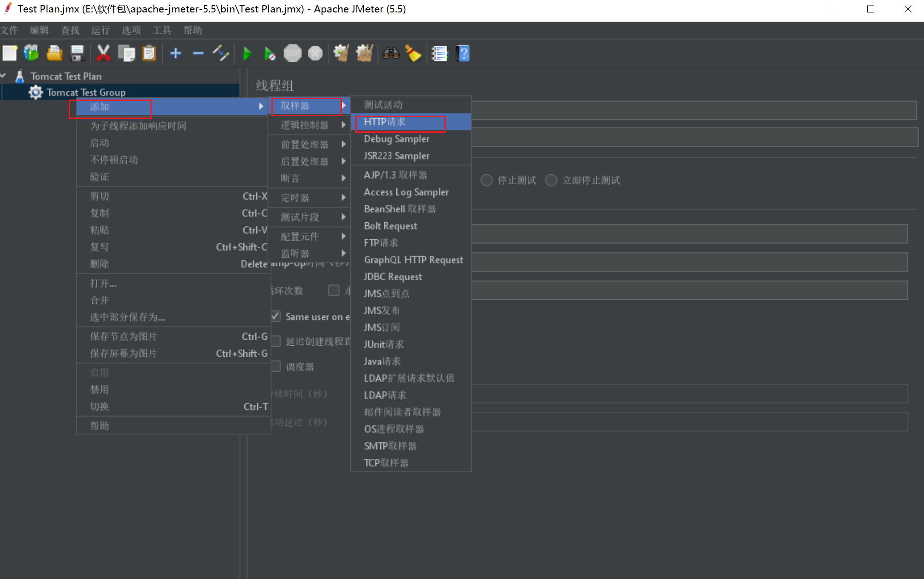The width and height of the screenshot is (924, 579).
Task: Choose JSR223 Sampler entry
Action: (411, 156)
